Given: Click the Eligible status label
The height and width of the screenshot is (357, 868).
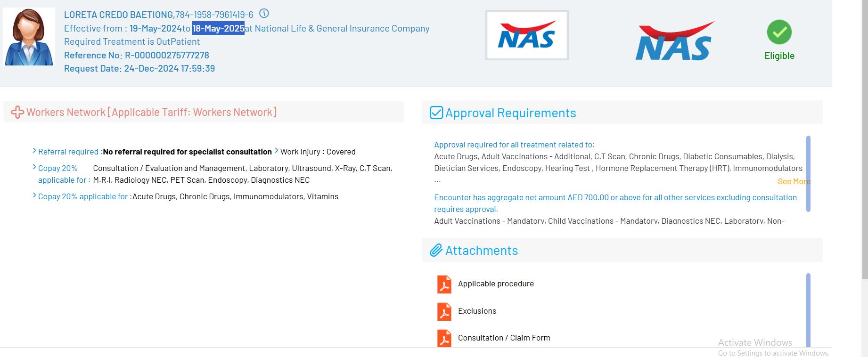Looking at the screenshot, I should [x=779, y=56].
